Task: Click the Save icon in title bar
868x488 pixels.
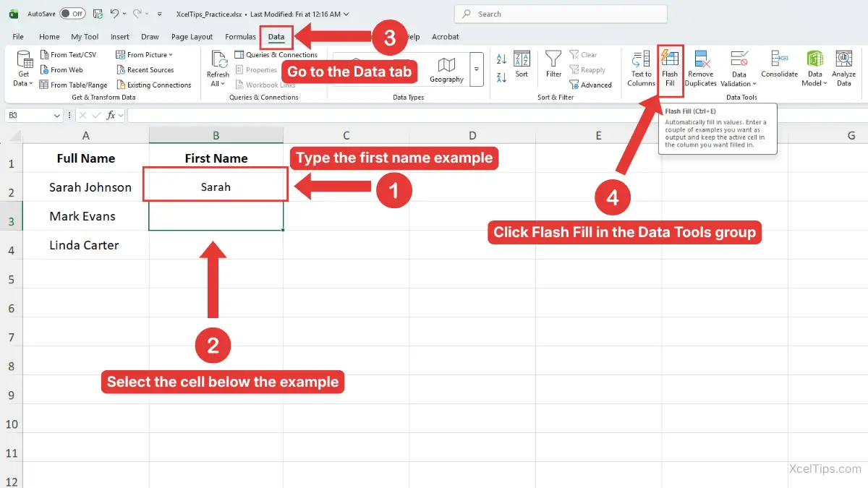Action: tap(98, 14)
